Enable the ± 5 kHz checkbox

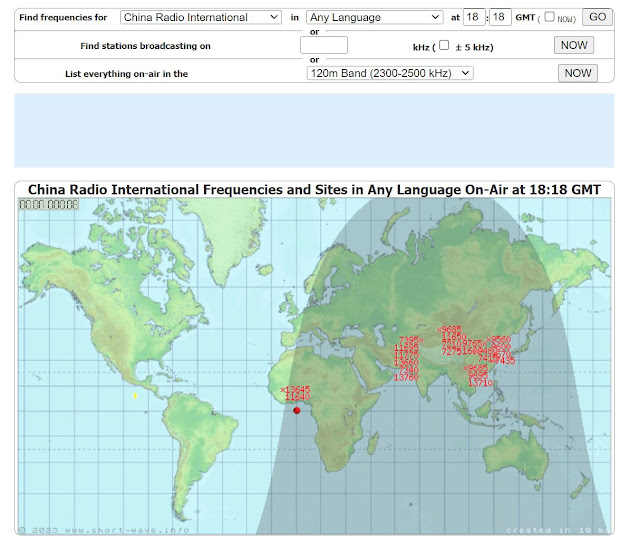pos(444,45)
